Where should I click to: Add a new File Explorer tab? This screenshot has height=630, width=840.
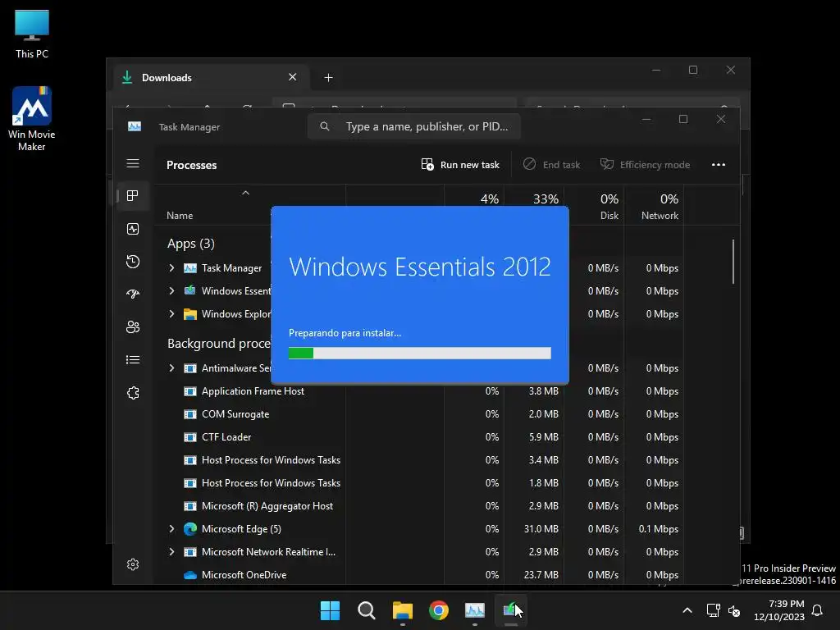click(x=328, y=78)
